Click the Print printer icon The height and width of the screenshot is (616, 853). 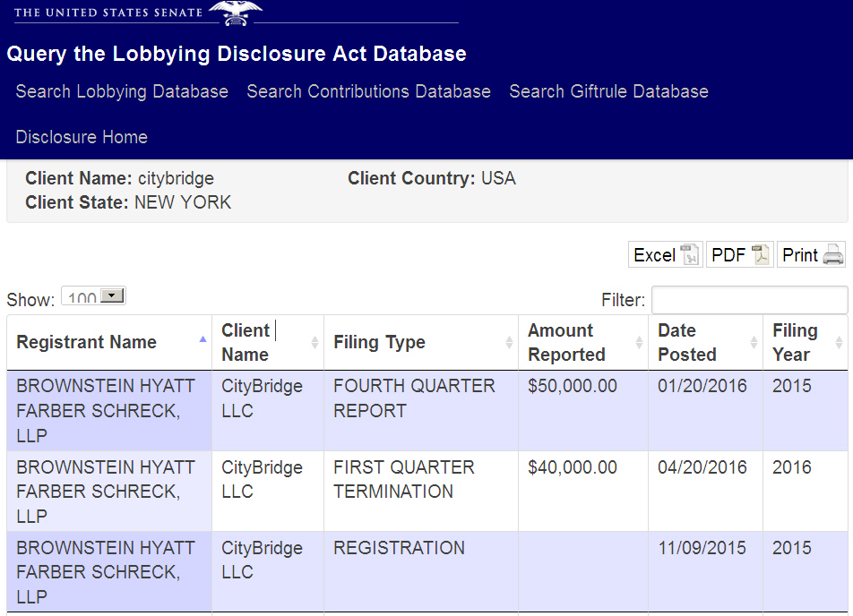click(x=833, y=255)
